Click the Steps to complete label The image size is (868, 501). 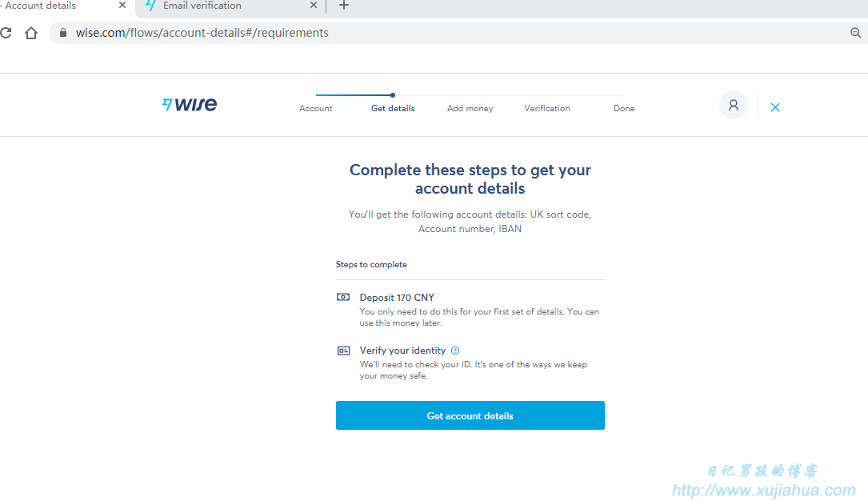[371, 265]
